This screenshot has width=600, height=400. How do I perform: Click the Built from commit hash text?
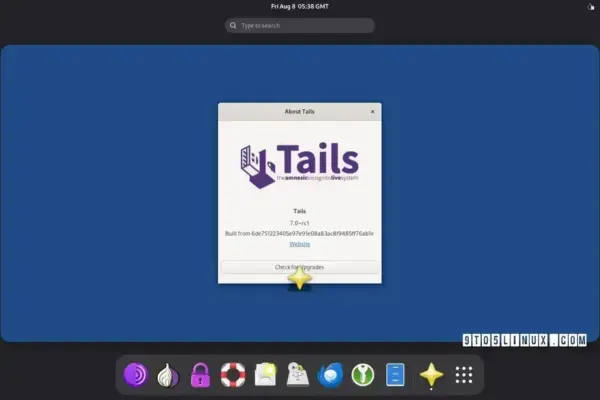click(300, 233)
